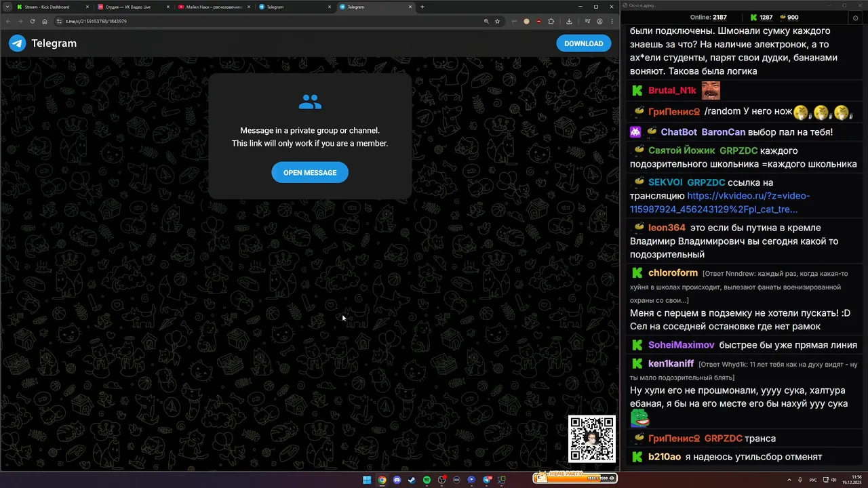Viewport: 868px width, 488px height.
Task: Open the browser downloads panel
Action: [x=569, y=21]
